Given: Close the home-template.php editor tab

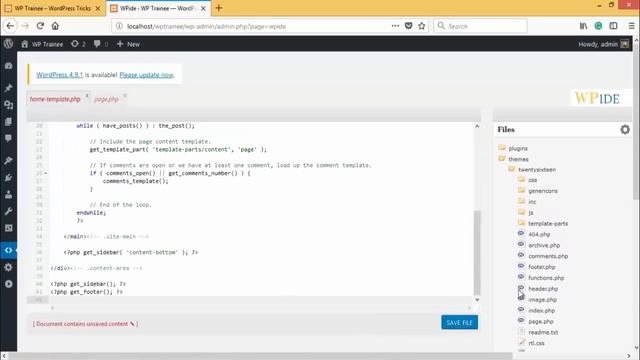Looking at the screenshot, I should pyautogui.click(x=87, y=96).
